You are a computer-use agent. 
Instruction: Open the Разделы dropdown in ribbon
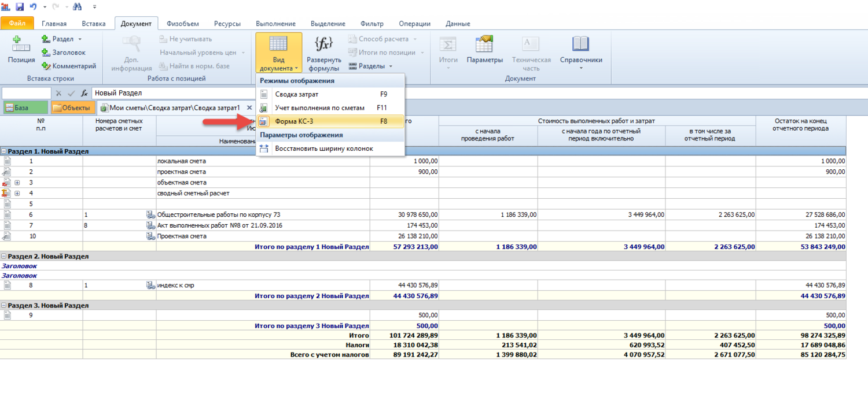[371, 66]
